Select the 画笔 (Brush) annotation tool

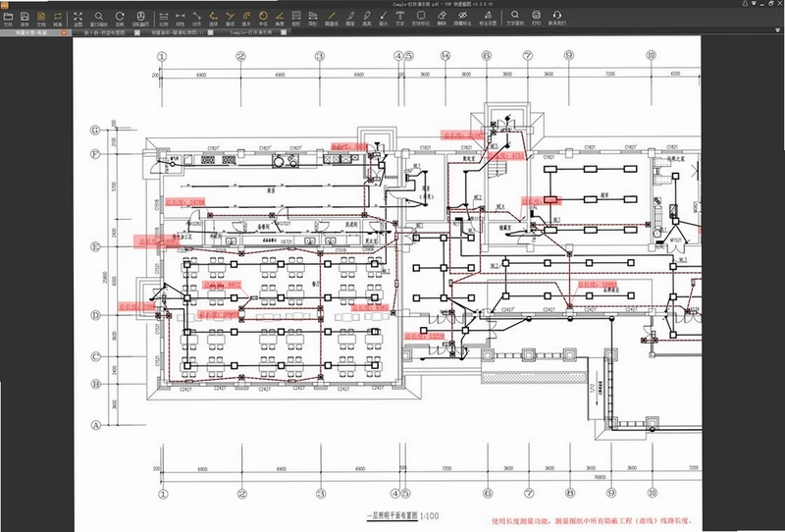tap(350, 19)
